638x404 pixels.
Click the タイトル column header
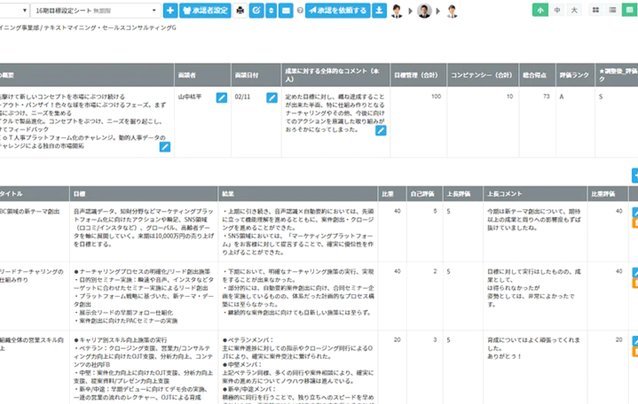pyautogui.click(x=34, y=194)
